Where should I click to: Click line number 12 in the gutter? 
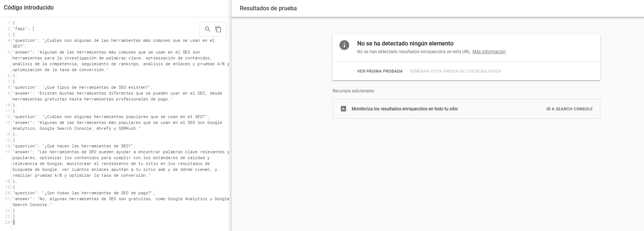8,117
